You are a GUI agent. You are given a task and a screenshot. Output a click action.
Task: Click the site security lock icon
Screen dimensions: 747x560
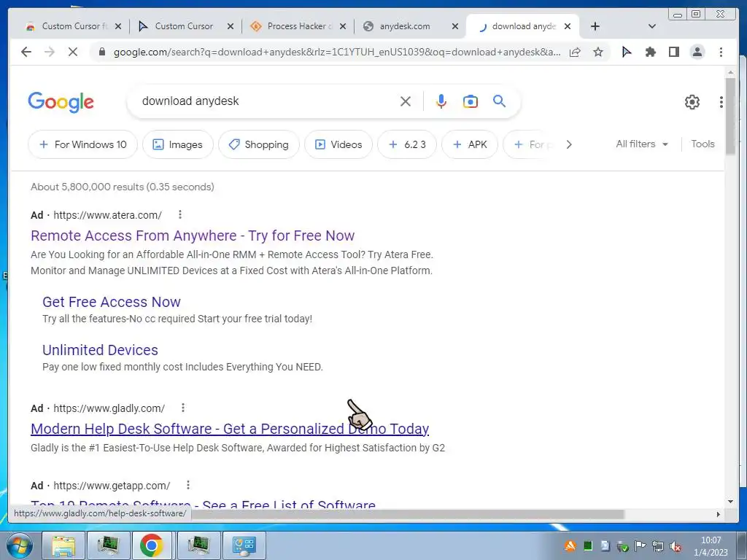[x=101, y=52]
